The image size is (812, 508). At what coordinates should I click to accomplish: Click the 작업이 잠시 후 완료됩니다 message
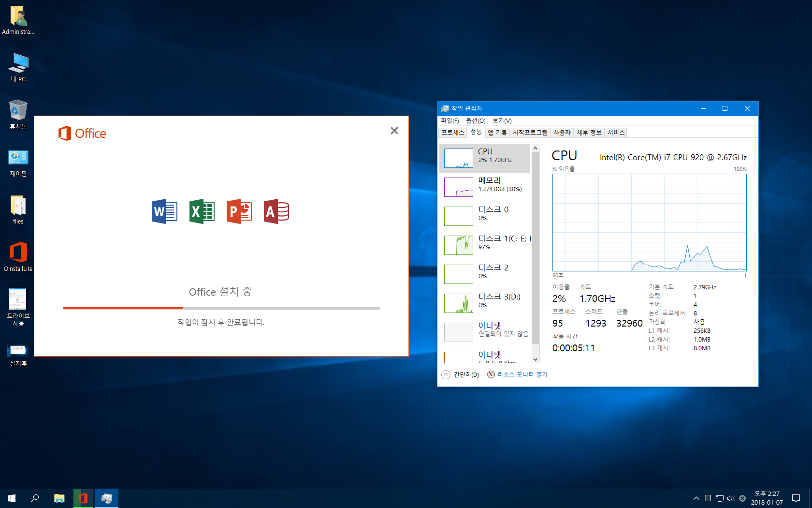click(221, 322)
